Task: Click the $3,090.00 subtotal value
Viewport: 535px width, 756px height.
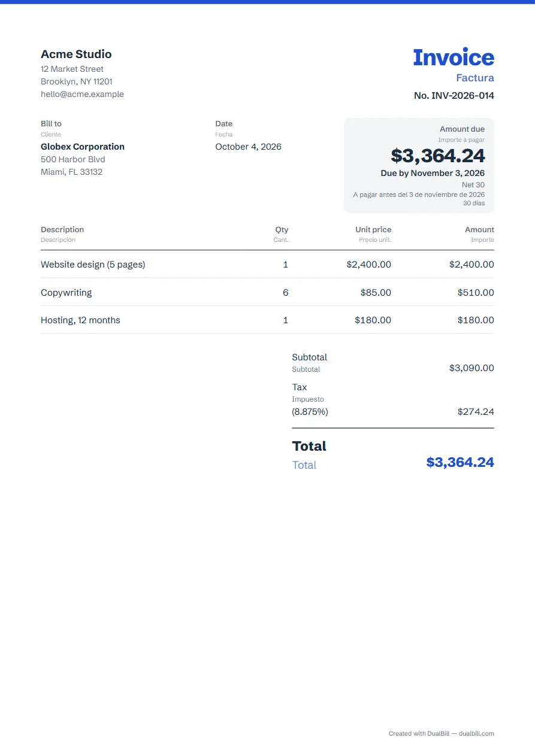Action: click(471, 368)
